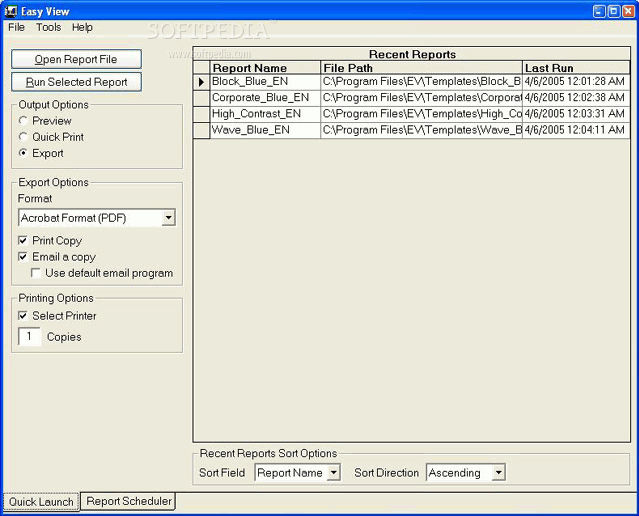Maximize the Easy View window
The height and width of the screenshot is (516, 639).
click(614, 11)
